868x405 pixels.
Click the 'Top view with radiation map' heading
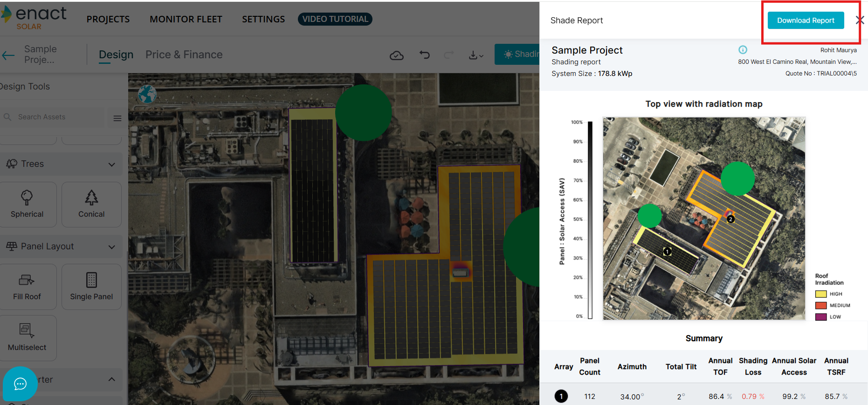(704, 104)
